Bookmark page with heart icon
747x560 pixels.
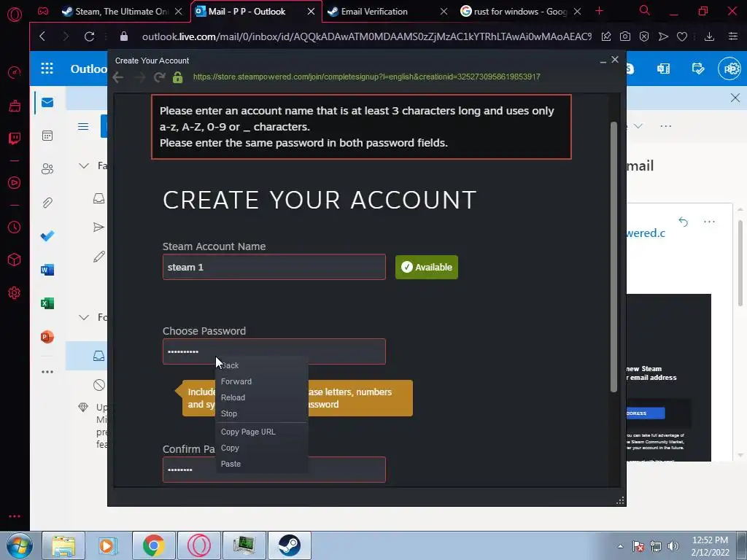tap(682, 36)
